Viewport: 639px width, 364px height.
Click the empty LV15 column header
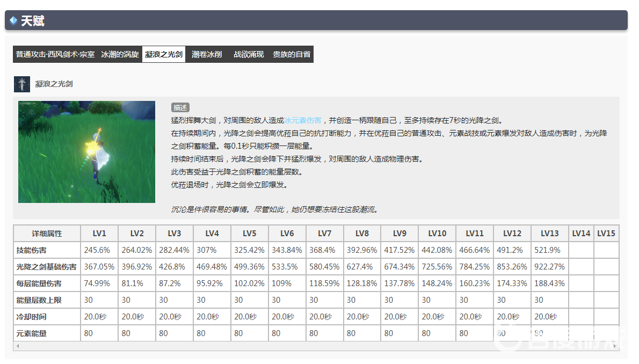pos(606,234)
